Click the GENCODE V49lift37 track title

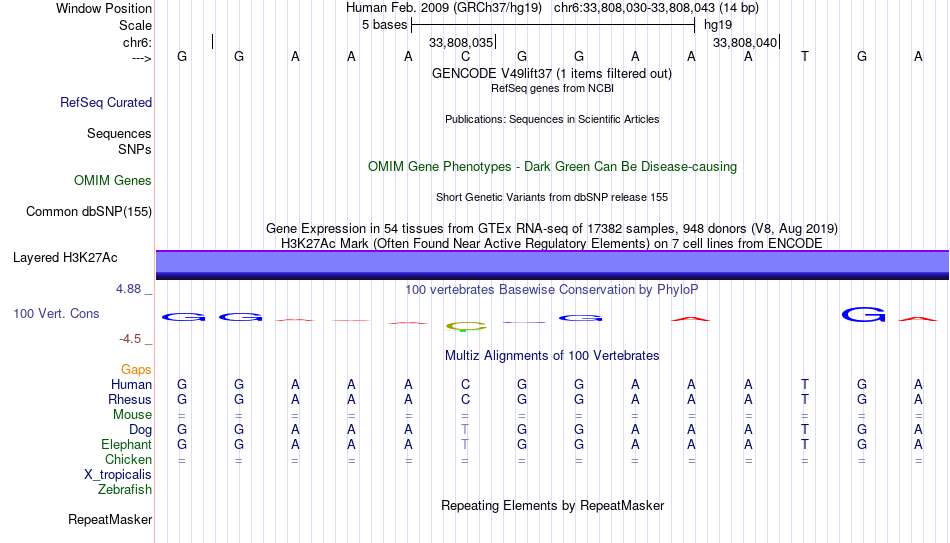pyautogui.click(x=552, y=73)
